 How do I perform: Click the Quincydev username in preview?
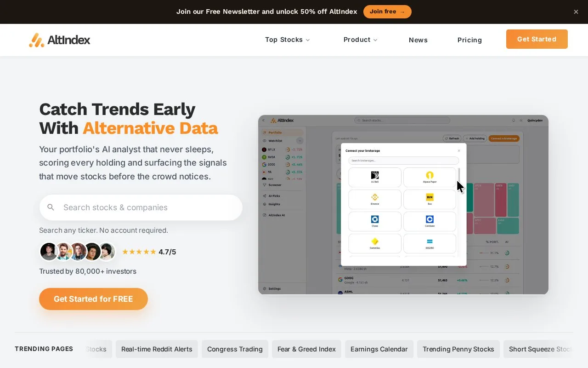(x=535, y=121)
